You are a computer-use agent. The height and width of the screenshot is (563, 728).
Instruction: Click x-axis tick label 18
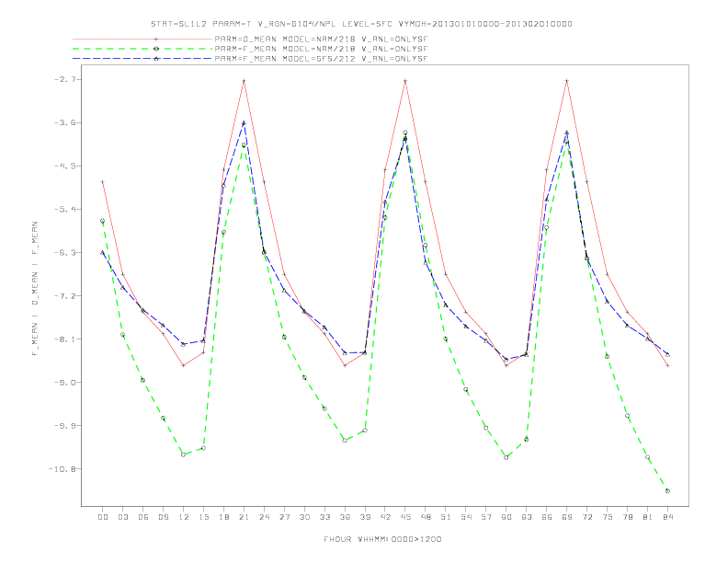click(223, 517)
